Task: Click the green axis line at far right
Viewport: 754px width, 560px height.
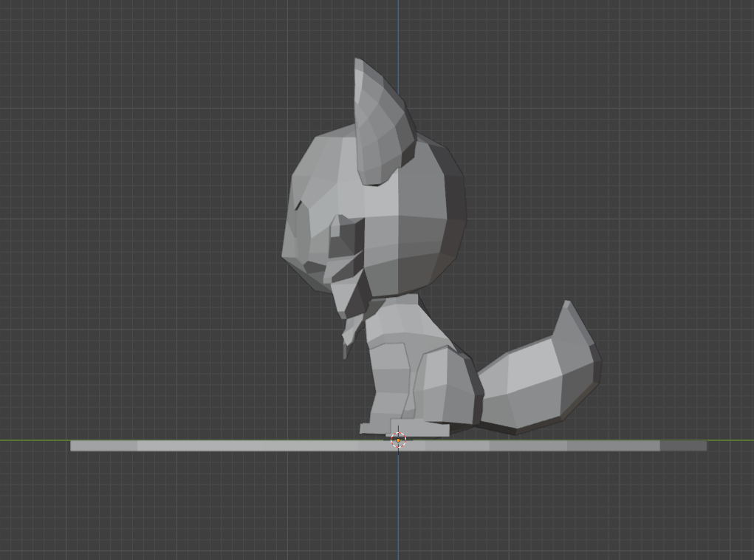Action: [x=731, y=440]
